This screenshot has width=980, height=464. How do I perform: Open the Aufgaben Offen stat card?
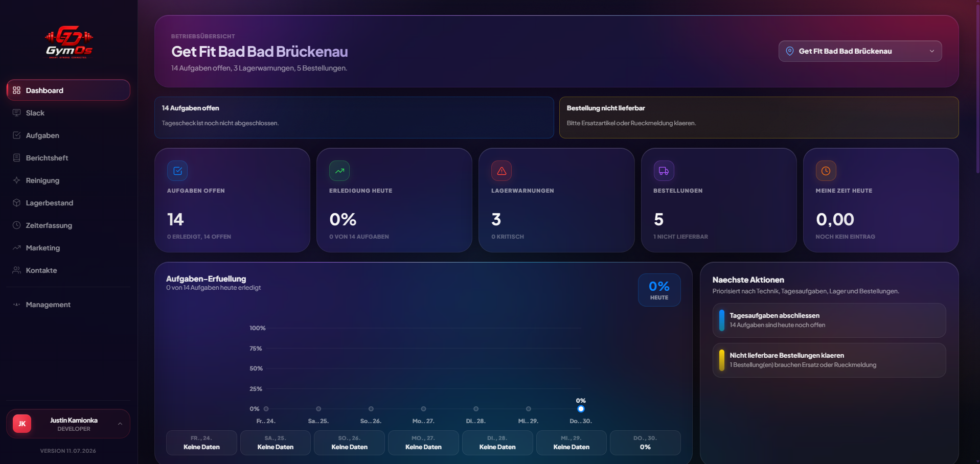click(232, 200)
